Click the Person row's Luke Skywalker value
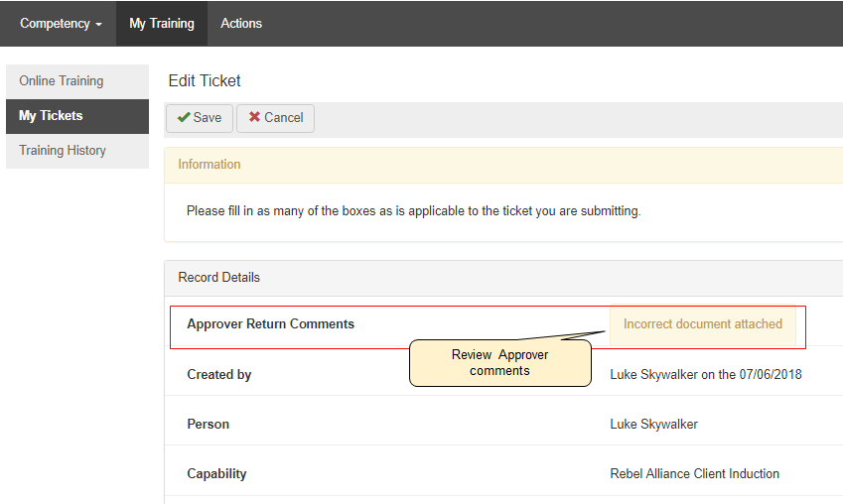 pyautogui.click(x=653, y=425)
